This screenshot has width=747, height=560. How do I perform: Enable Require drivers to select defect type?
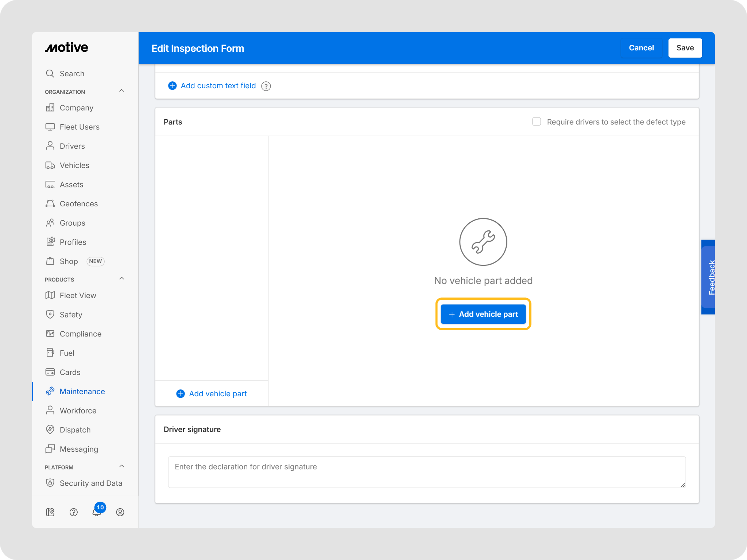(x=536, y=122)
